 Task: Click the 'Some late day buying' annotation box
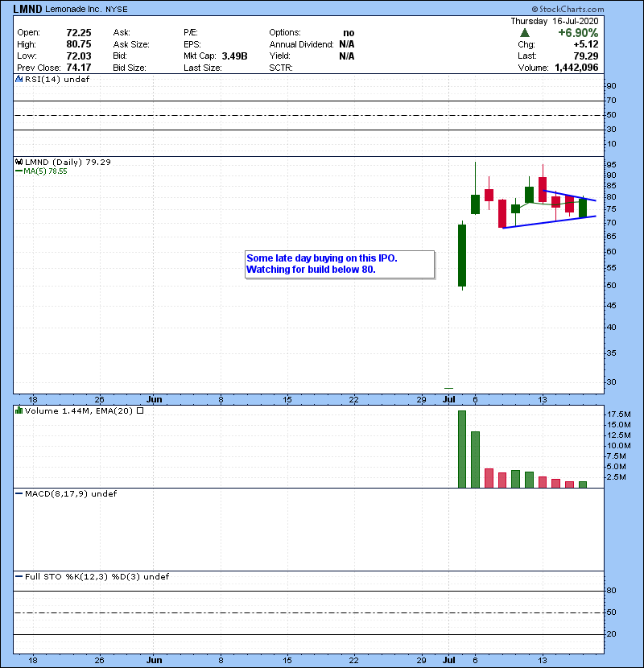[x=340, y=264]
